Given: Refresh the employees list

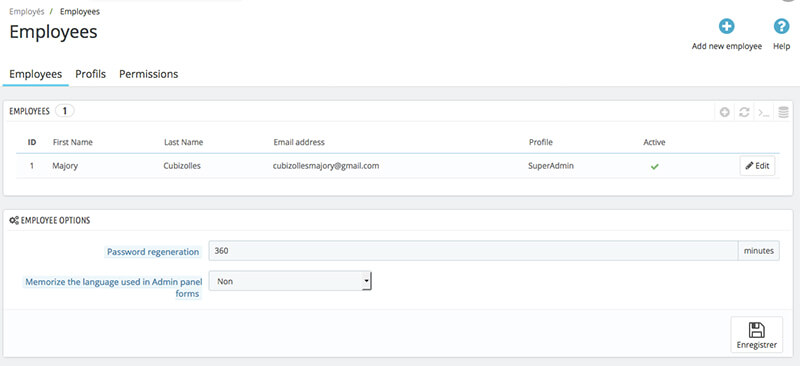Looking at the screenshot, I should [744, 113].
